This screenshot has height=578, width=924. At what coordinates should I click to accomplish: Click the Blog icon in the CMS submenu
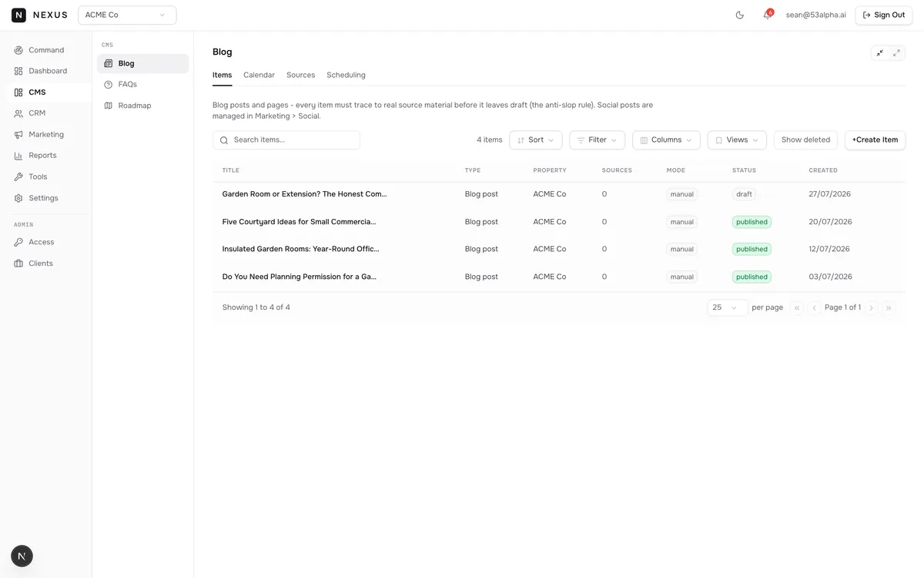point(109,63)
